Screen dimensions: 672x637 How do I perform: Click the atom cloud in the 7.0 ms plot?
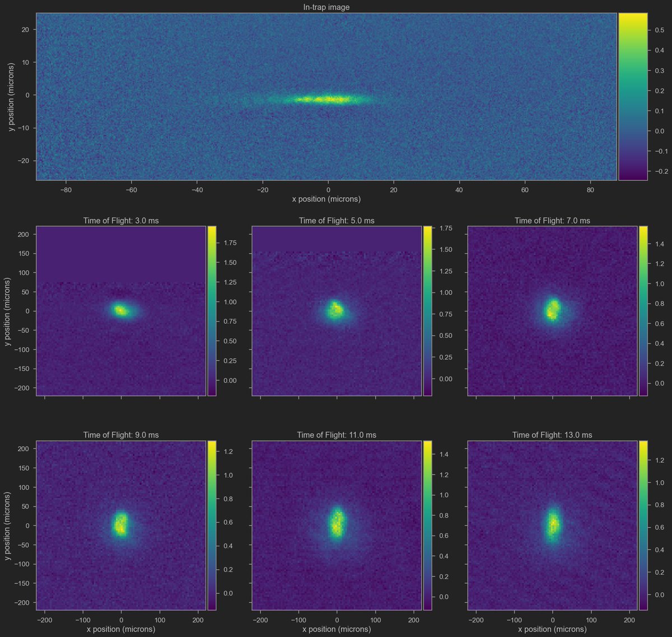553,309
